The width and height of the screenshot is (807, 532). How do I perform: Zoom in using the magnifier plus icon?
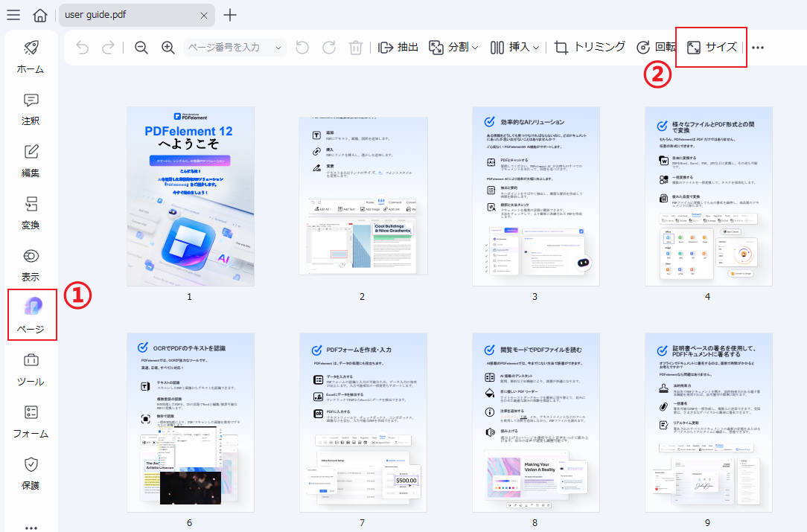click(x=168, y=46)
